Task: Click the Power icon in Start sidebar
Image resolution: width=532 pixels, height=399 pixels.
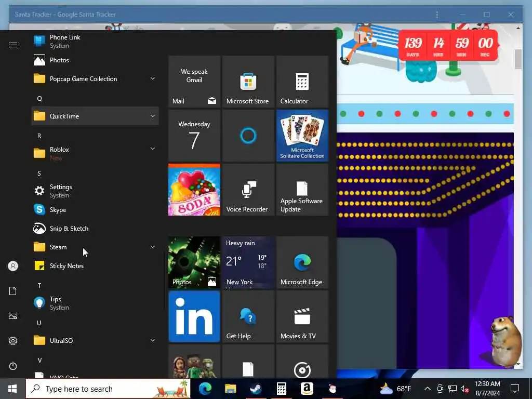Action: tap(13, 366)
